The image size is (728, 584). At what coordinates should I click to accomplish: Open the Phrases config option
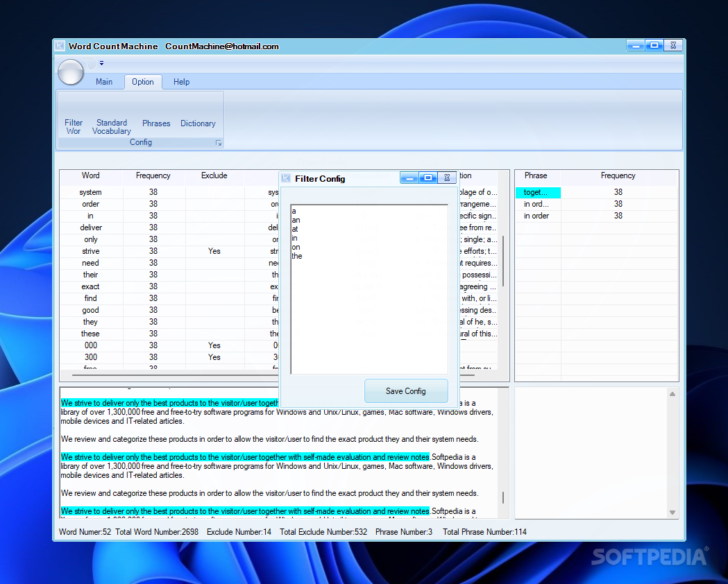(156, 123)
